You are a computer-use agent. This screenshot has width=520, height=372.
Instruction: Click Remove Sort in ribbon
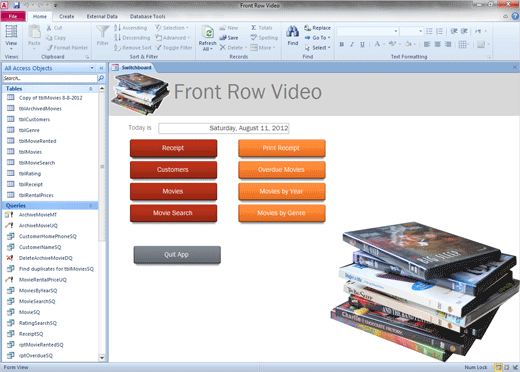133,48
